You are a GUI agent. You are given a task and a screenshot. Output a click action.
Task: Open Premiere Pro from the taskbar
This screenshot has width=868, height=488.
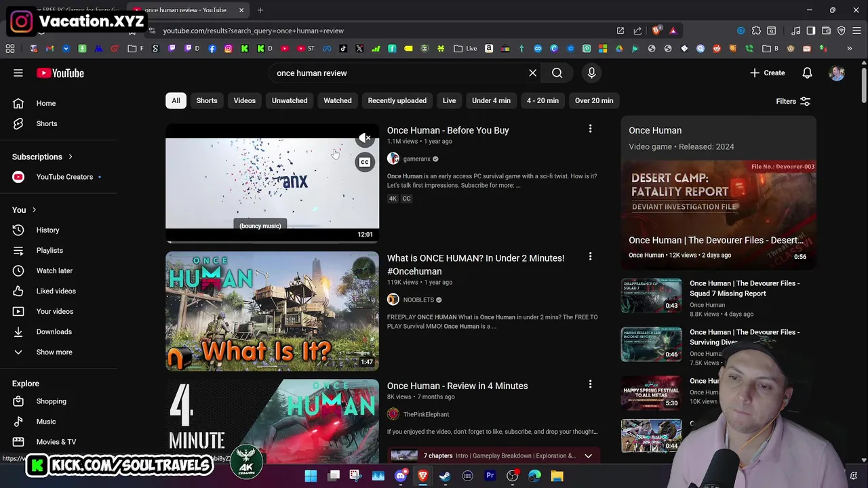pyautogui.click(x=490, y=476)
